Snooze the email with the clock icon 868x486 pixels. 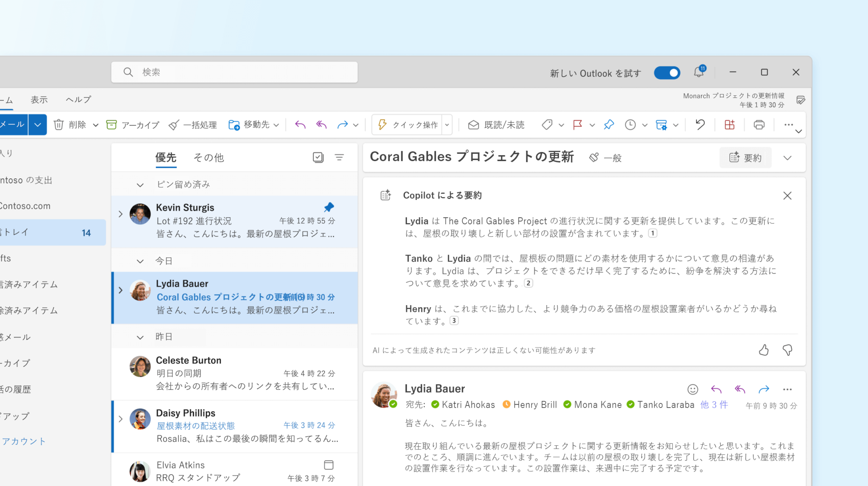point(630,124)
